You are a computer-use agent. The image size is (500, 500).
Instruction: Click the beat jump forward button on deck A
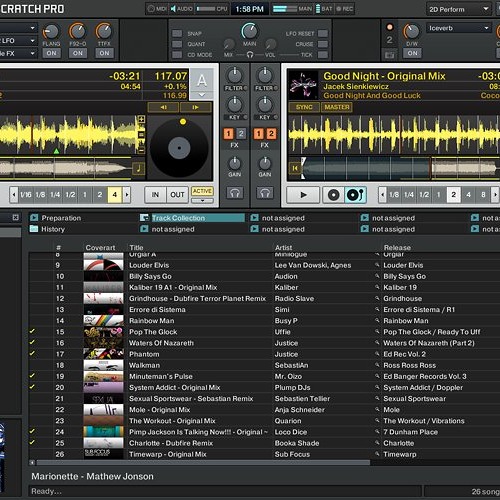tap(196, 107)
